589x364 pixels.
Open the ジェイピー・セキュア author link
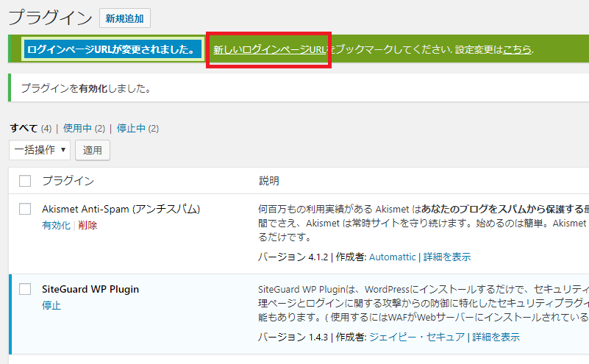(417, 337)
